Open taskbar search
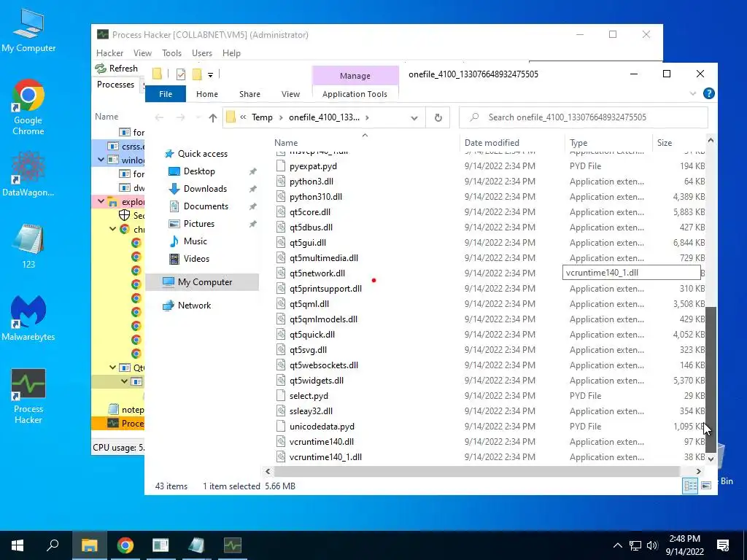 (x=53, y=545)
